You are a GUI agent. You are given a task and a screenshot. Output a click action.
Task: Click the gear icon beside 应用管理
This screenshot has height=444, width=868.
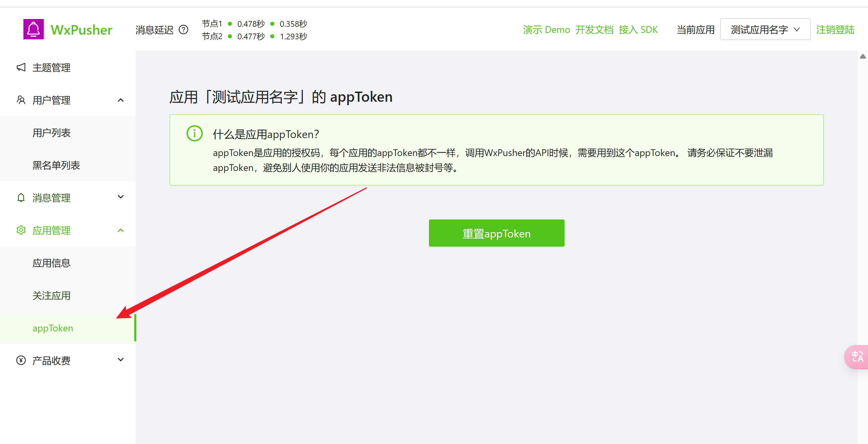21,230
